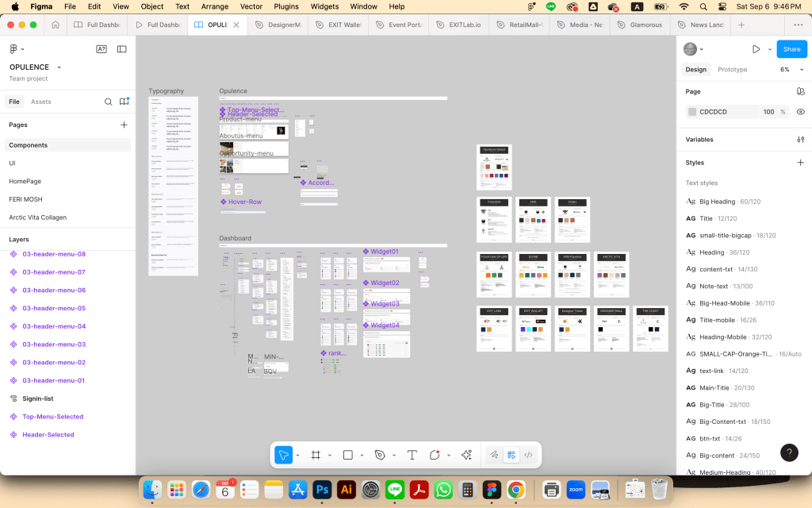Add a new page with plus icon

pos(124,125)
